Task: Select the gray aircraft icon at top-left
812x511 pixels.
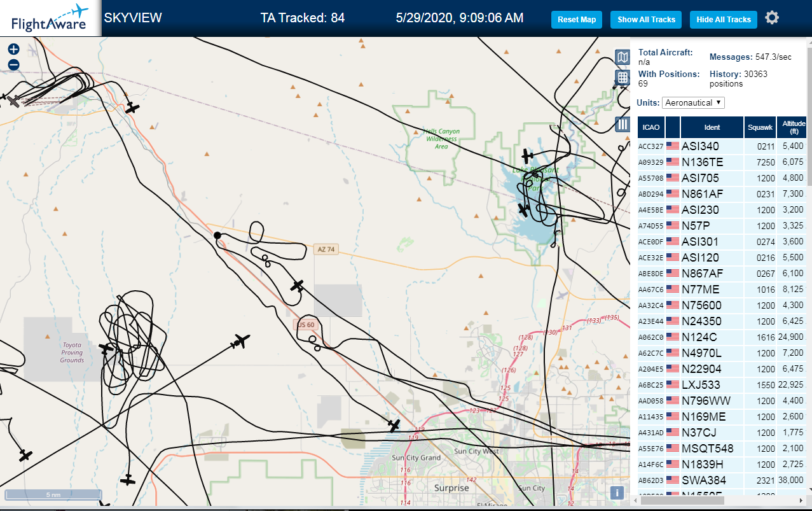Action: [x=12, y=101]
